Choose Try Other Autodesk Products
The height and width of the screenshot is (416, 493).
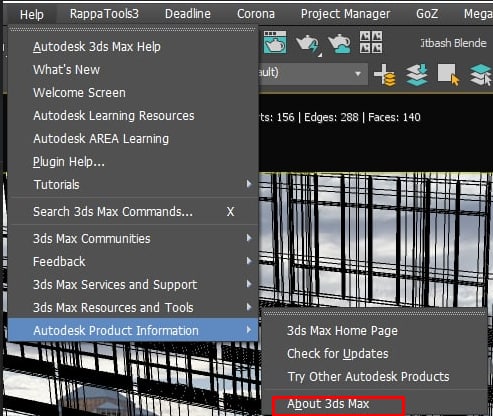pos(374,376)
